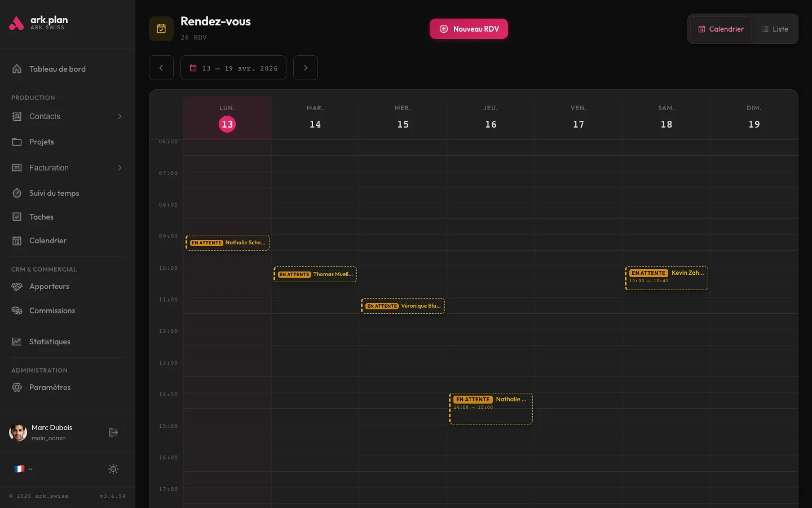
Task: Click the Projets folder icon
Action: pyautogui.click(x=17, y=142)
